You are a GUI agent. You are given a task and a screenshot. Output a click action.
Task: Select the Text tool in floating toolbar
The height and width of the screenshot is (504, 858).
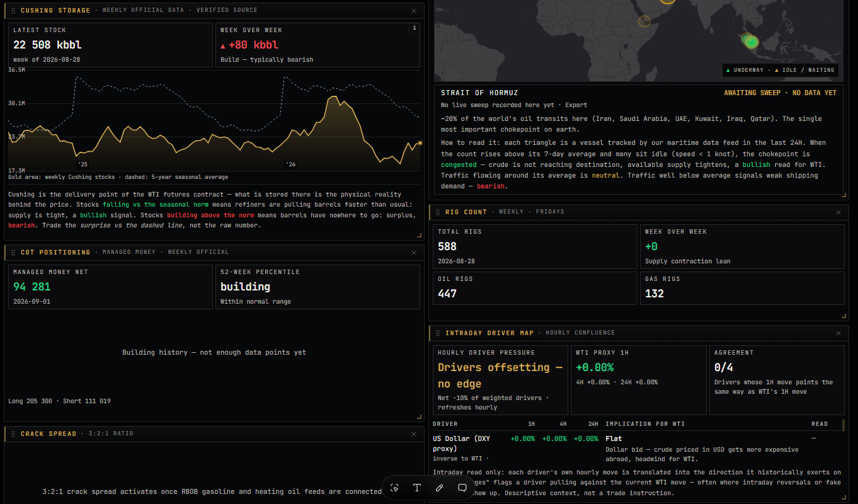[417, 488]
